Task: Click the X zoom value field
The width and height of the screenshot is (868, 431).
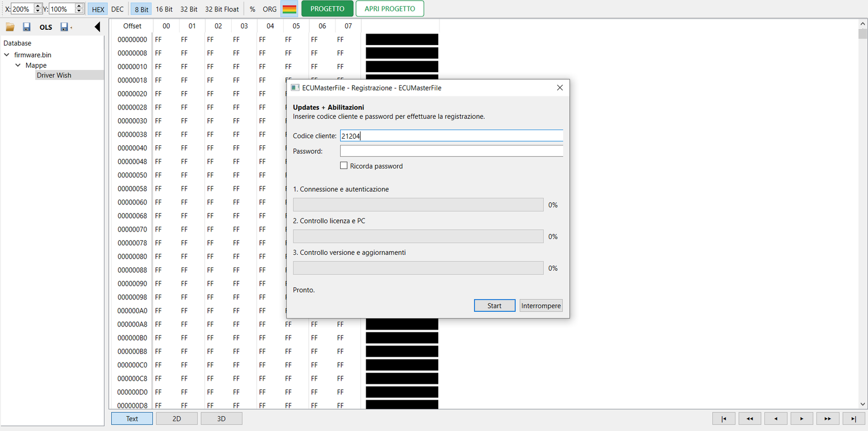Action: point(22,9)
